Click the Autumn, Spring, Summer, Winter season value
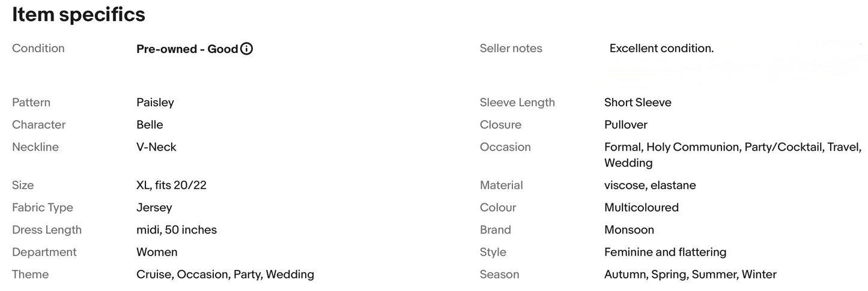Viewport: 868px width, 291px height. pos(690,274)
